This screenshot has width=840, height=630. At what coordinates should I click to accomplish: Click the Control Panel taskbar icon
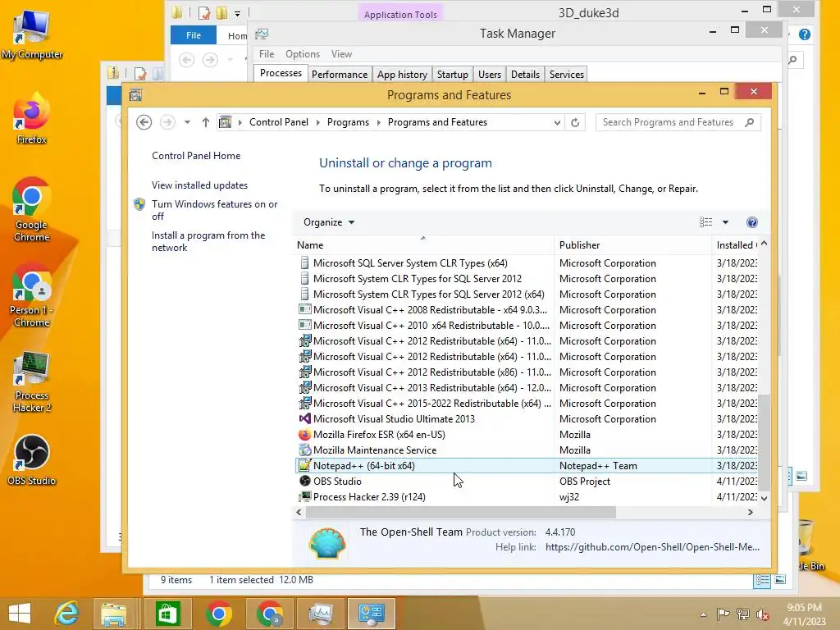point(372,614)
